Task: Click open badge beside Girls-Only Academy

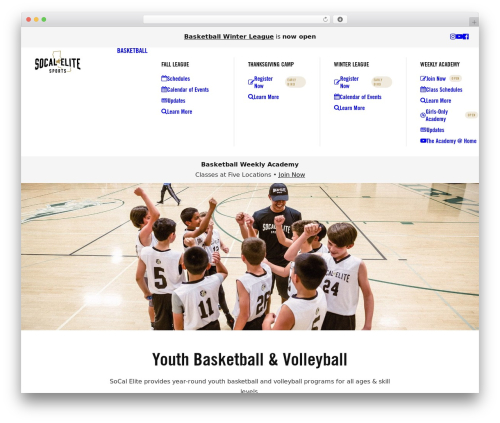Action: (x=471, y=115)
